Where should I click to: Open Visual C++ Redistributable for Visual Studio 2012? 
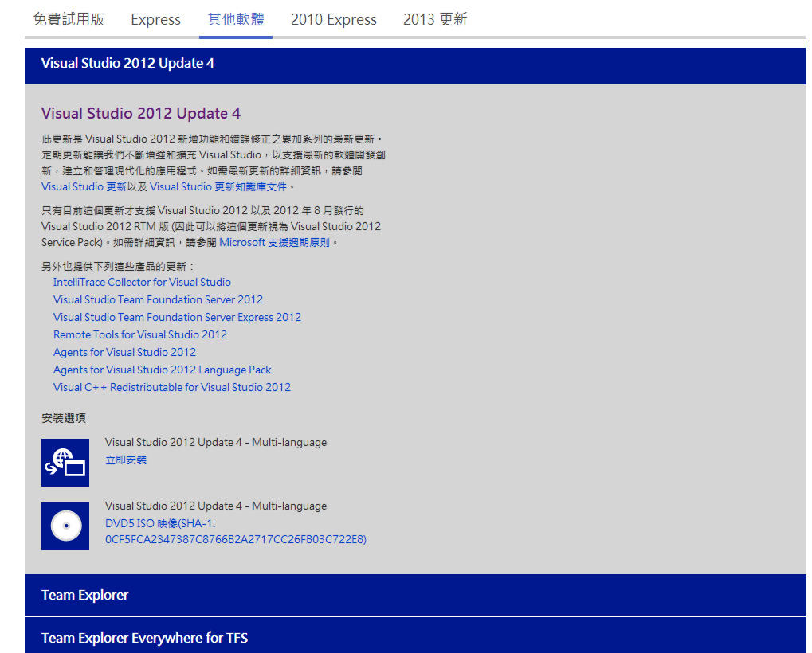[x=172, y=388]
